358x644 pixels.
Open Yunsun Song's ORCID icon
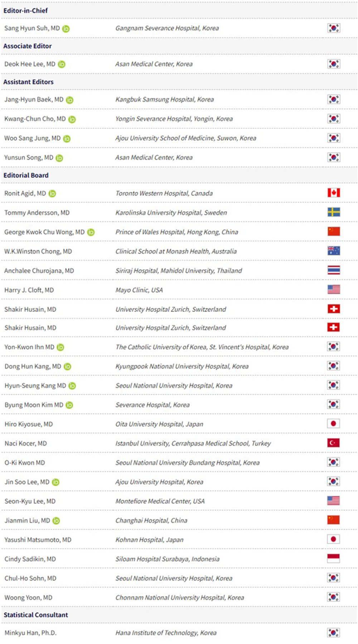(x=59, y=158)
